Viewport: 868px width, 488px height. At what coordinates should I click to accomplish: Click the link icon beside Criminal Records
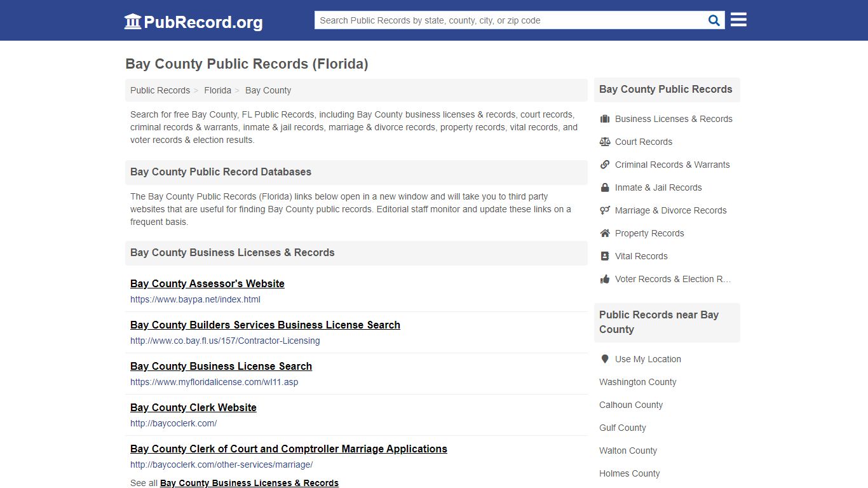coord(605,165)
